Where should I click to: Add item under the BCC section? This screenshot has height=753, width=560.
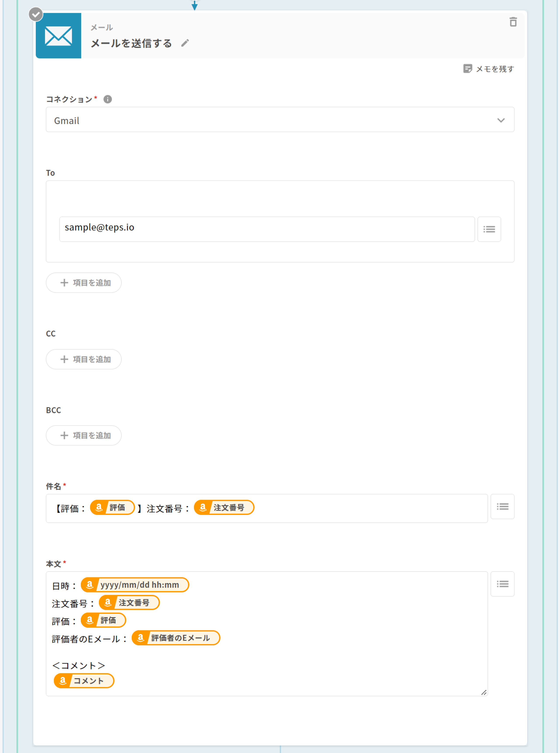click(x=84, y=435)
